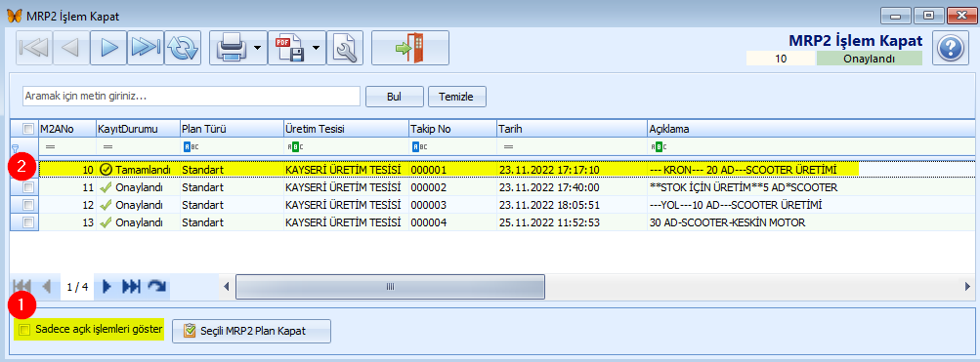
Task: Click the grid pager refresh arrow
Action: point(157,287)
